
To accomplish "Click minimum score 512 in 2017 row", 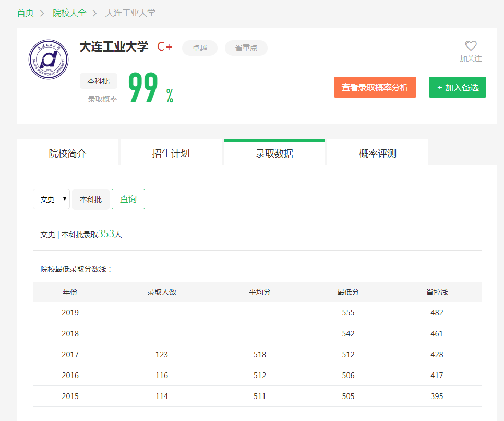I will pyautogui.click(x=348, y=354).
